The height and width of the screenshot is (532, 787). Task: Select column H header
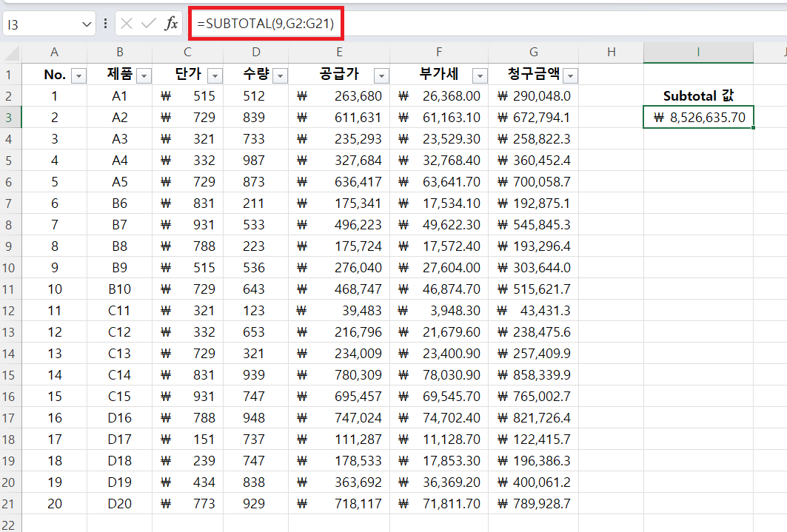pos(612,52)
